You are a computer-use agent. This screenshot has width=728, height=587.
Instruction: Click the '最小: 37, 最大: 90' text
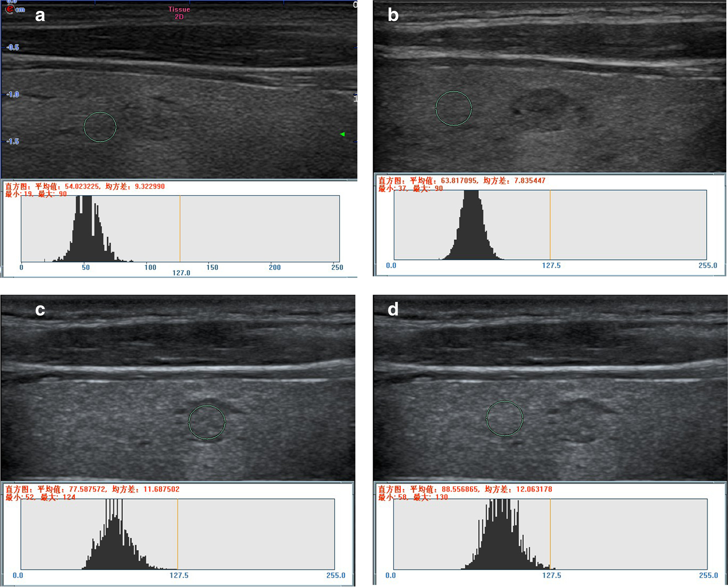coord(410,188)
